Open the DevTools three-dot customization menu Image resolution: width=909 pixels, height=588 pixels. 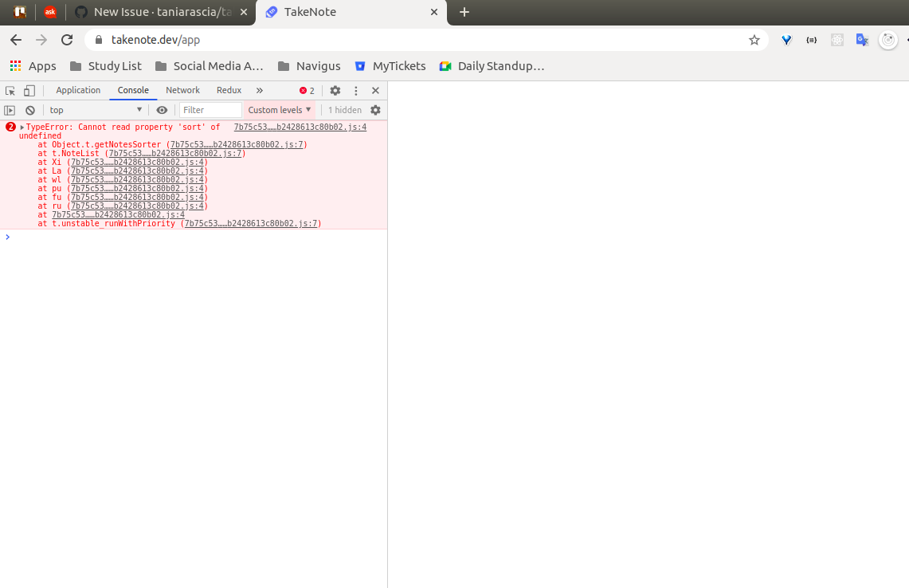[x=355, y=90]
